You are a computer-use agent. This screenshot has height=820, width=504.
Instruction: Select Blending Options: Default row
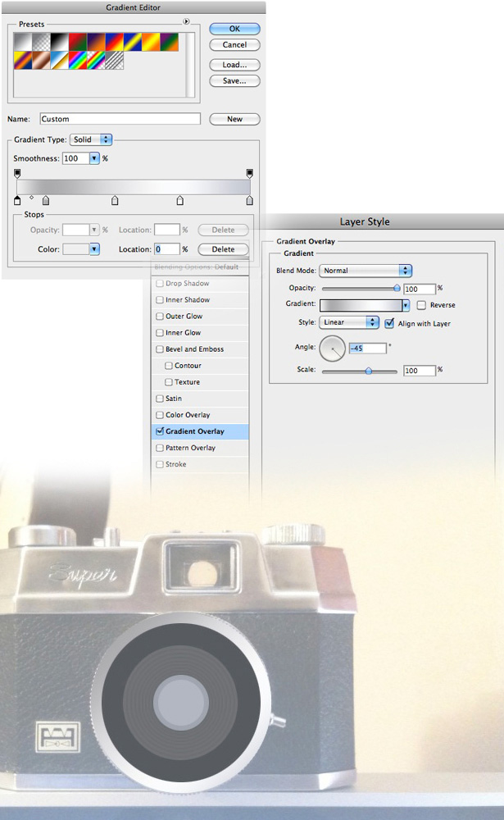[x=200, y=266]
